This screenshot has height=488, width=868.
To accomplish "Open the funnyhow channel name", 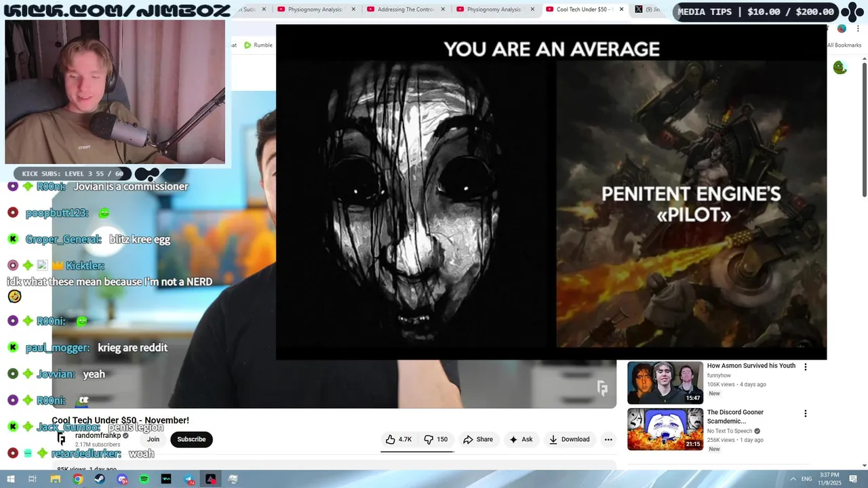I will [719, 375].
